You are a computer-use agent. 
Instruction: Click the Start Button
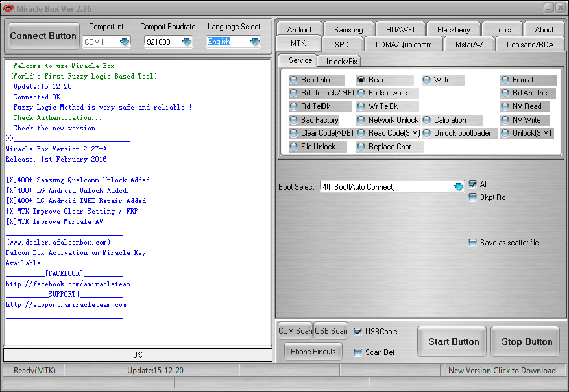click(452, 341)
